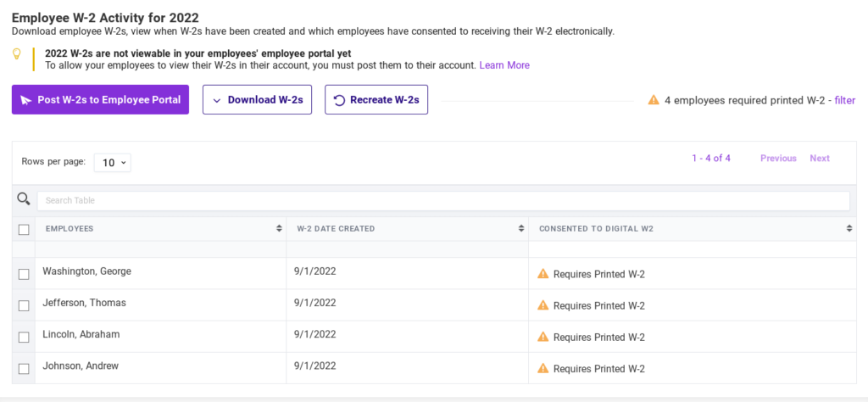The image size is (868, 402).
Task: Click the 9/1/2022 date for Johnson, Andrew
Action: tap(315, 366)
